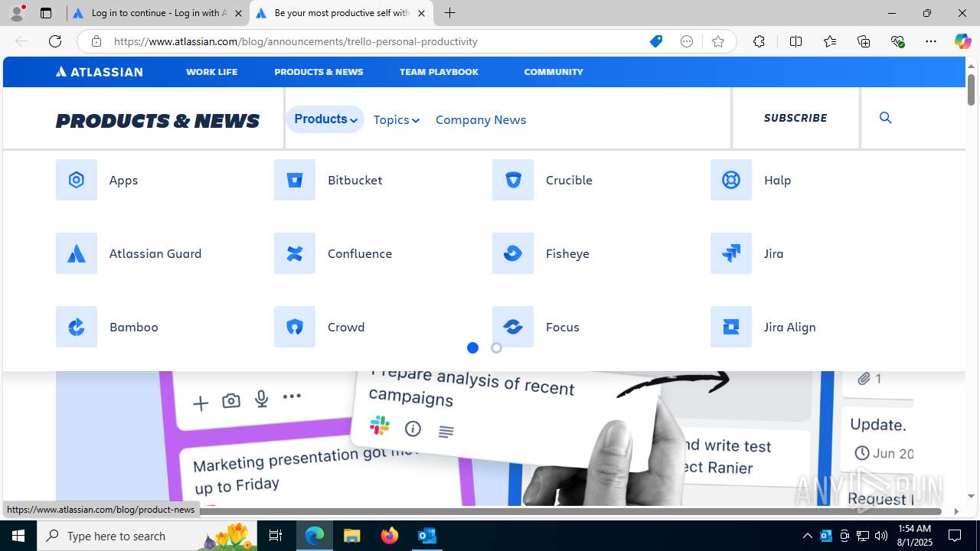Launch Firefox from the taskbar
Viewport: 980px width, 551px height.
[x=390, y=536]
